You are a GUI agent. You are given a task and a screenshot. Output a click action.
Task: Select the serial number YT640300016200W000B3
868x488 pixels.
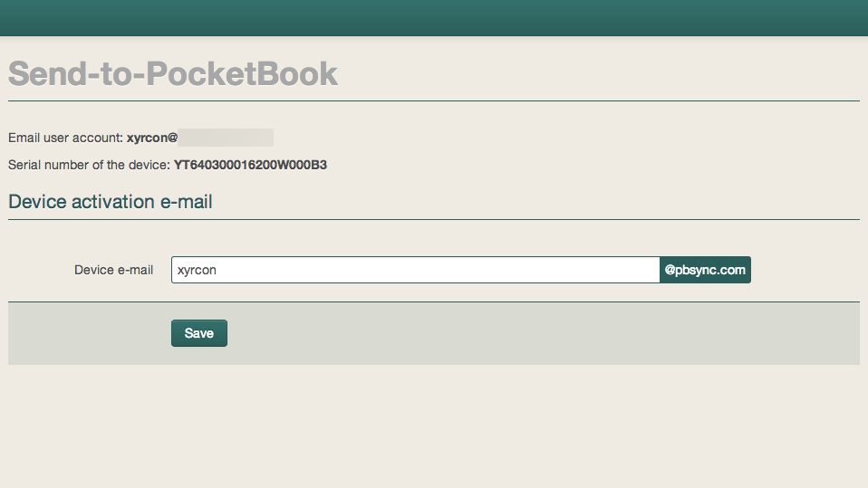pyautogui.click(x=250, y=165)
